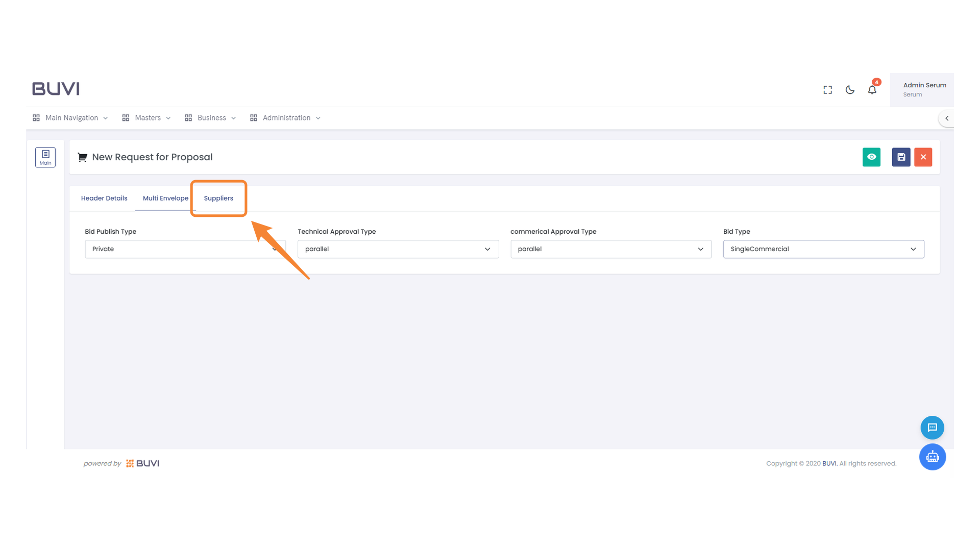Switch to the Suppliers tab
Screen dimensions: 980x551
tap(218, 198)
